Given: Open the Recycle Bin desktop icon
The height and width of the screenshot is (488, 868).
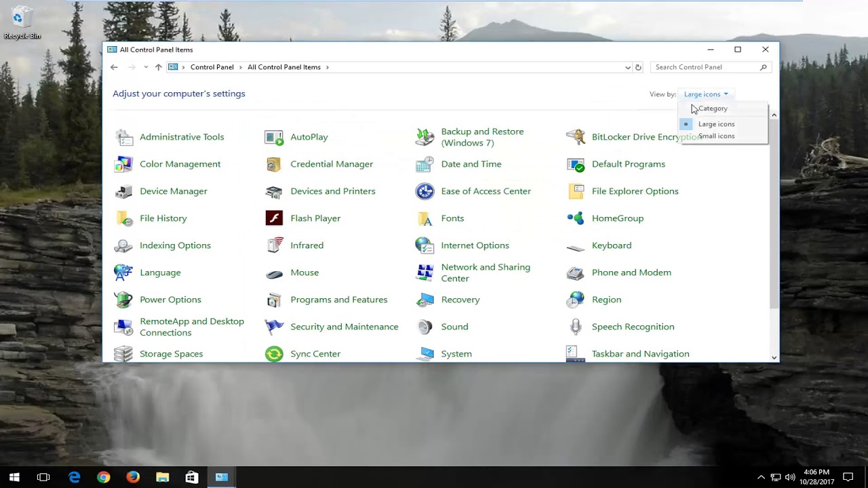Looking at the screenshot, I should point(22,22).
